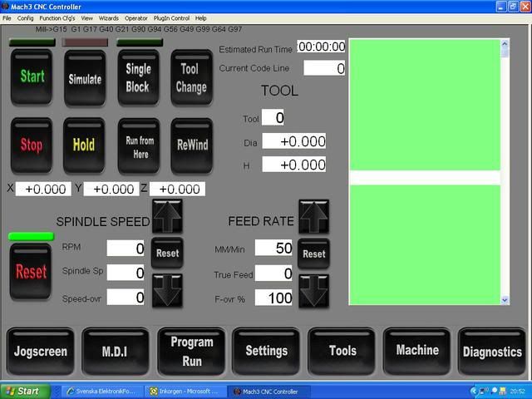Screen dimensions: 532x399
Task: Click the Z axis DRO field
Action: 177,189
